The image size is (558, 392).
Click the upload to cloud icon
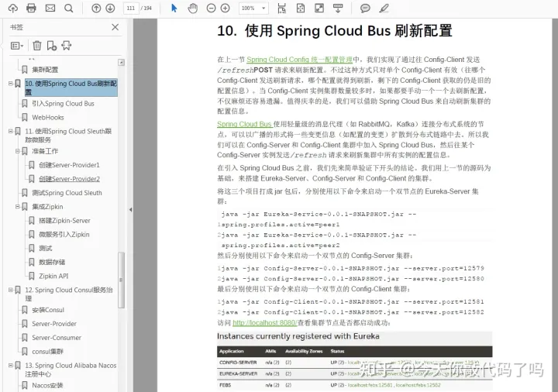(13, 9)
